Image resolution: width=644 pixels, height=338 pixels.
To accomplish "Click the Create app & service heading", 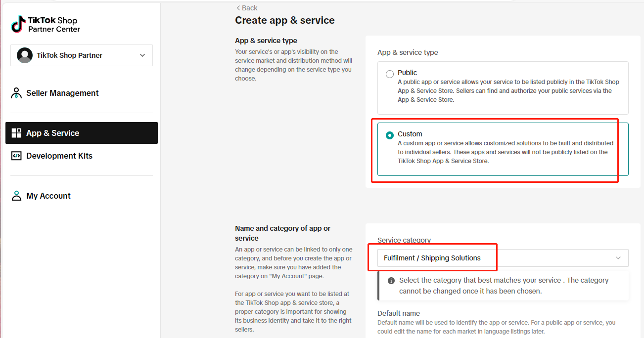I will (x=285, y=20).
